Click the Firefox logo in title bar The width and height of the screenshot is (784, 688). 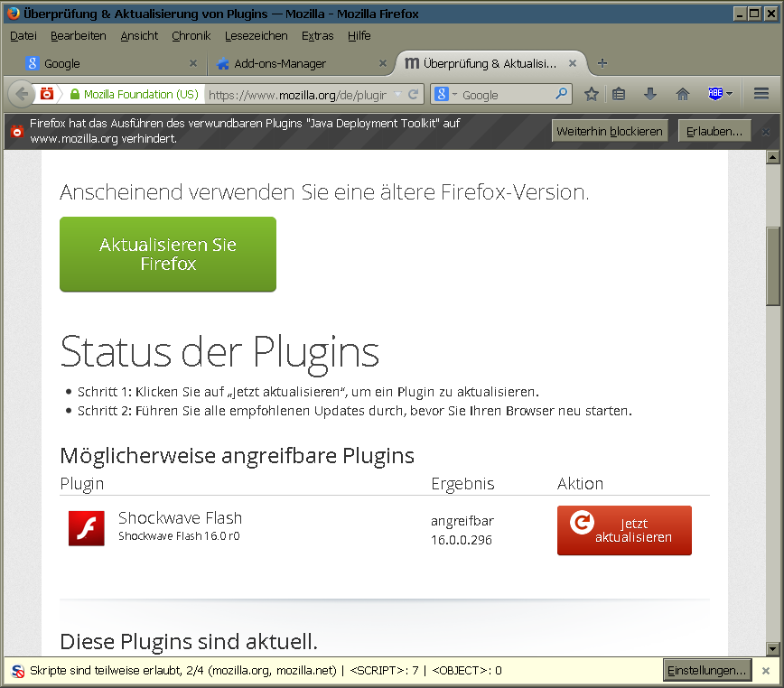tap(14, 14)
